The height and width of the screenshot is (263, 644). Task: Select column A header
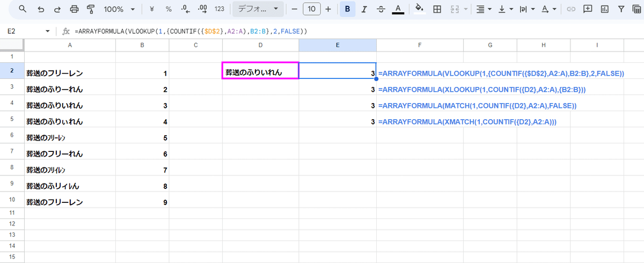click(70, 45)
